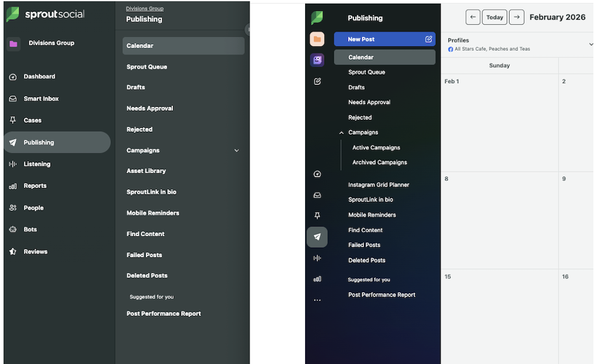Open the ellipsis overflow icon in the rail
Viewport: 597px width, 364px height.
318,300
